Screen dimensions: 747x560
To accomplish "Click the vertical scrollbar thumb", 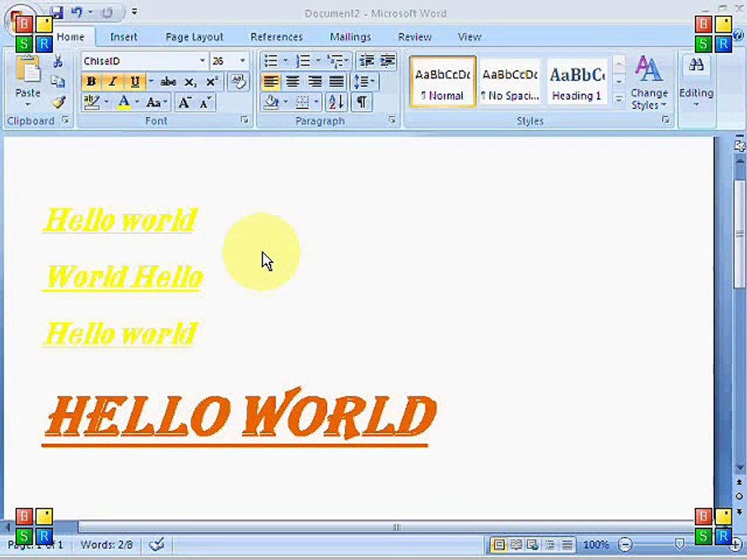I will (739, 233).
